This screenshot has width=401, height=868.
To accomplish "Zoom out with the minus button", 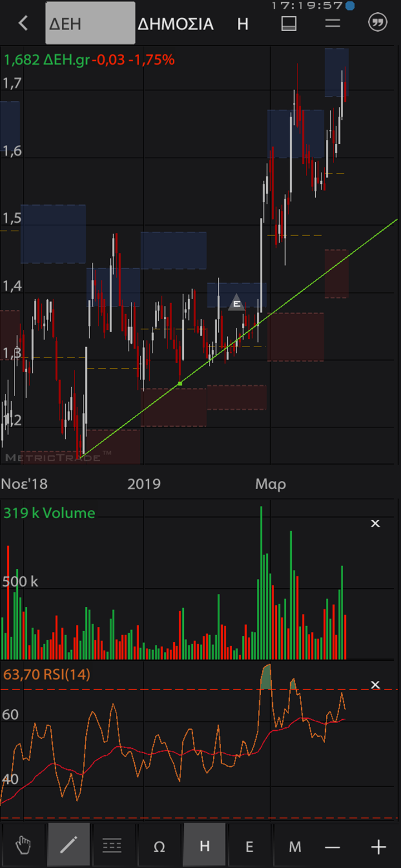I will pos(332,847).
